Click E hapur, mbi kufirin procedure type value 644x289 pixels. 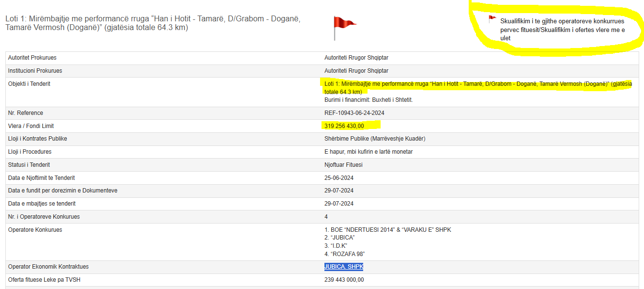[368, 152]
